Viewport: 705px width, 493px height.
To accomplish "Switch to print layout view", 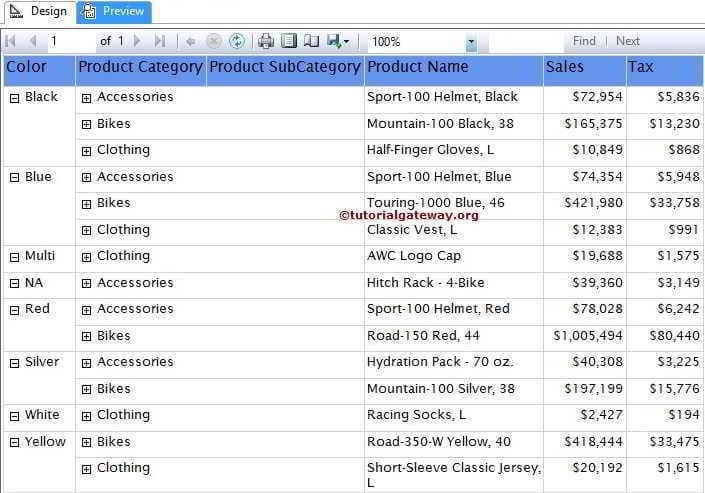I will [x=289, y=41].
